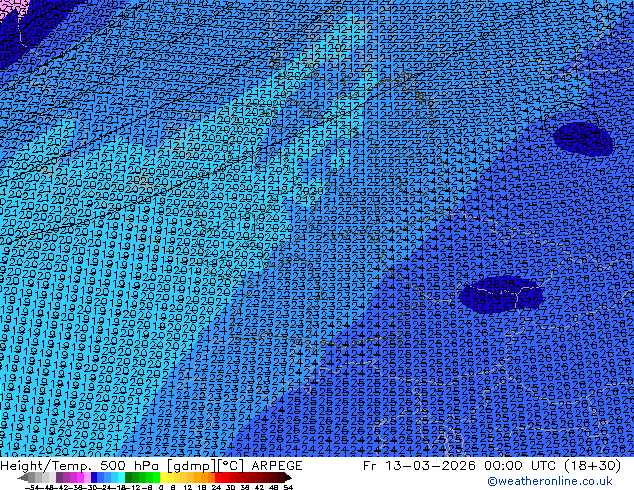Image resolution: width=634 pixels, height=490 pixels.
Task: Select the gray segment of the temperature legend
Action: tap(38, 478)
